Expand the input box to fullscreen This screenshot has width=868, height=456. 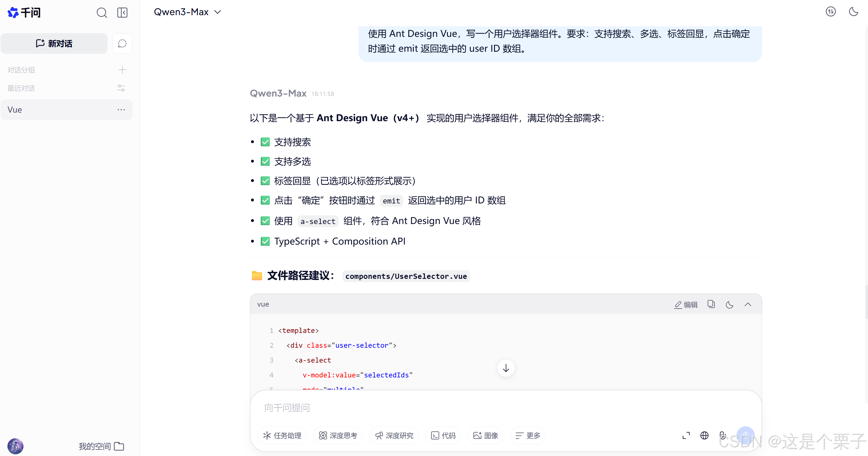(686, 435)
